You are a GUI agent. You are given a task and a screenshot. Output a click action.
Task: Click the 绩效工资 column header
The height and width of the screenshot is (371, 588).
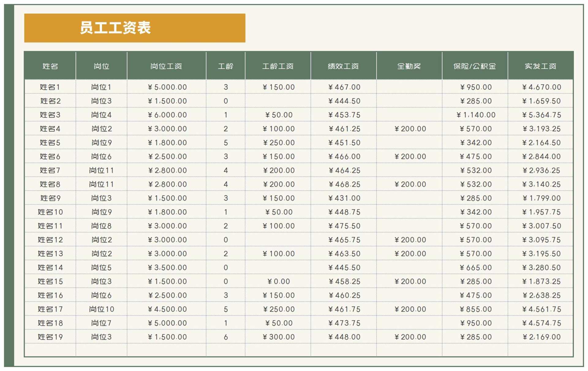(344, 66)
